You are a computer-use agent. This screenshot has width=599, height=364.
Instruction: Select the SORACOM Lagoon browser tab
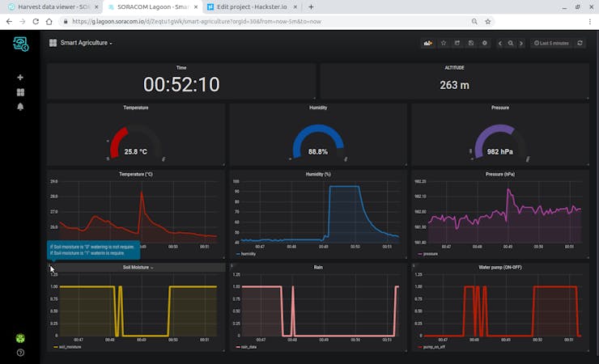click(152, 6)
